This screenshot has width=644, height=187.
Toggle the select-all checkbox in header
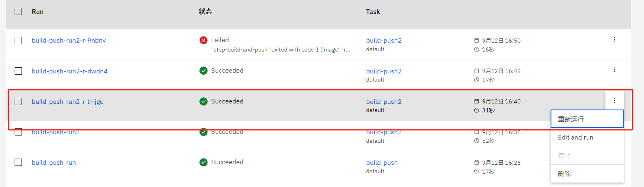(18, 11)
